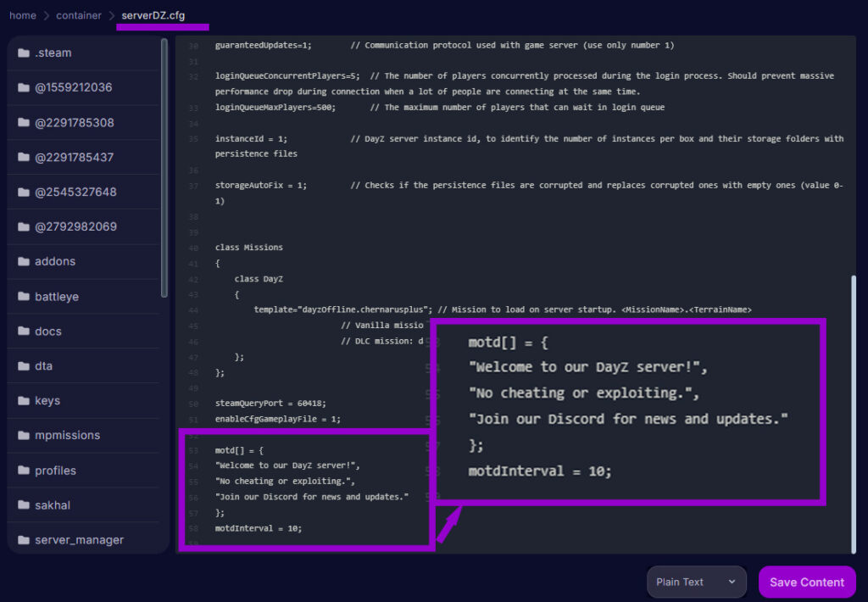Click the folder icon beside profiles
Viewport: 868px width, 602px height.
(23, 470)
